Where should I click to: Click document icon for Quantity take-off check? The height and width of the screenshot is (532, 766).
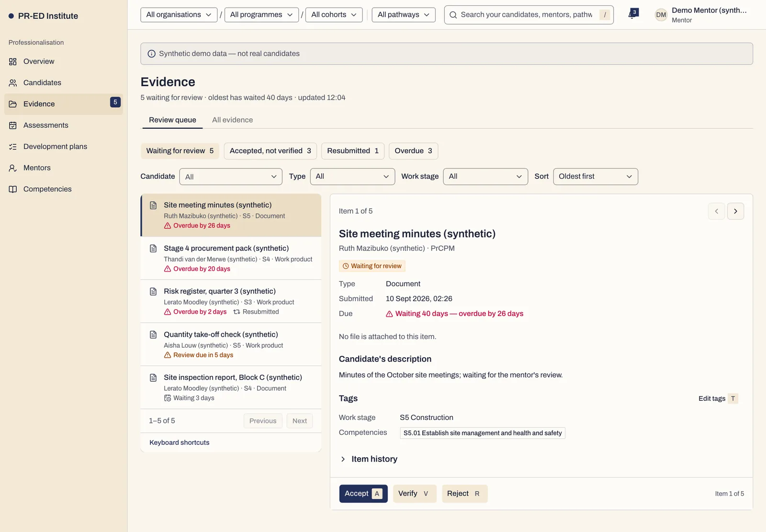click(153, 335)
